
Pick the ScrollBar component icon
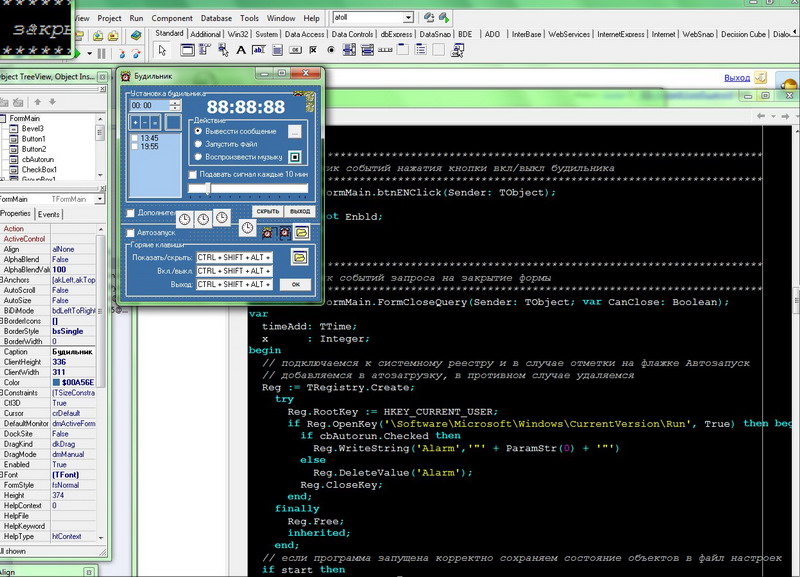[385, 50]
